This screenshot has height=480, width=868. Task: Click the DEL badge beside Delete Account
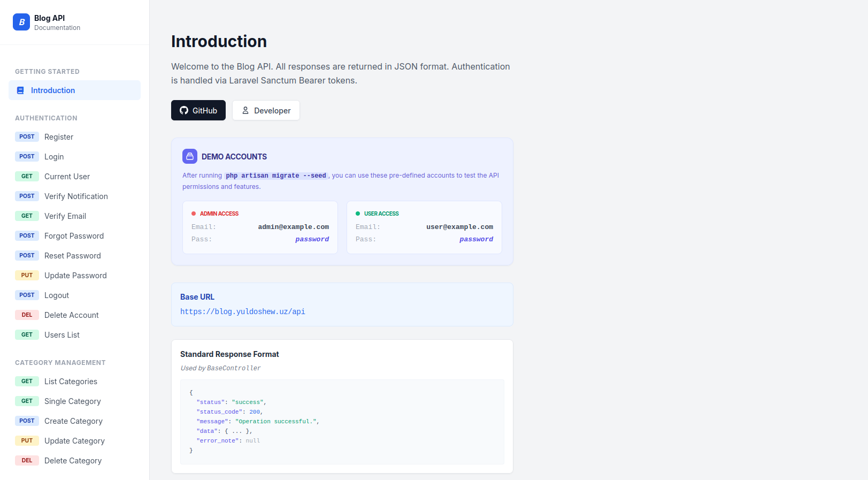27,315
